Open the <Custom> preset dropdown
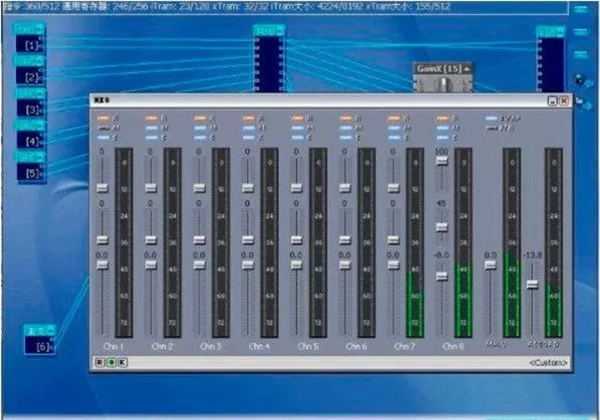The width and height of the screenshot is (600, 420). click(x=544, y=362)
